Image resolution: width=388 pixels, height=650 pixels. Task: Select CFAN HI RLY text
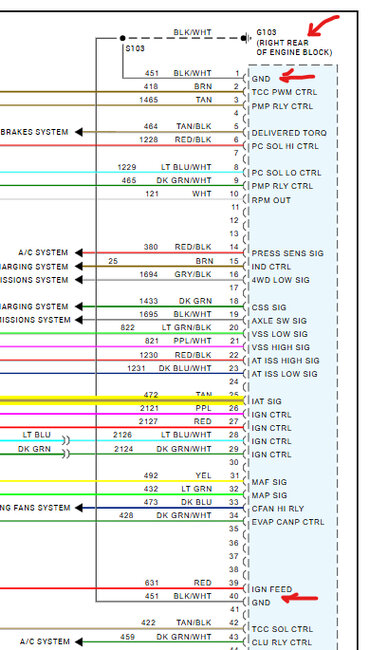[x=278, y=508]
